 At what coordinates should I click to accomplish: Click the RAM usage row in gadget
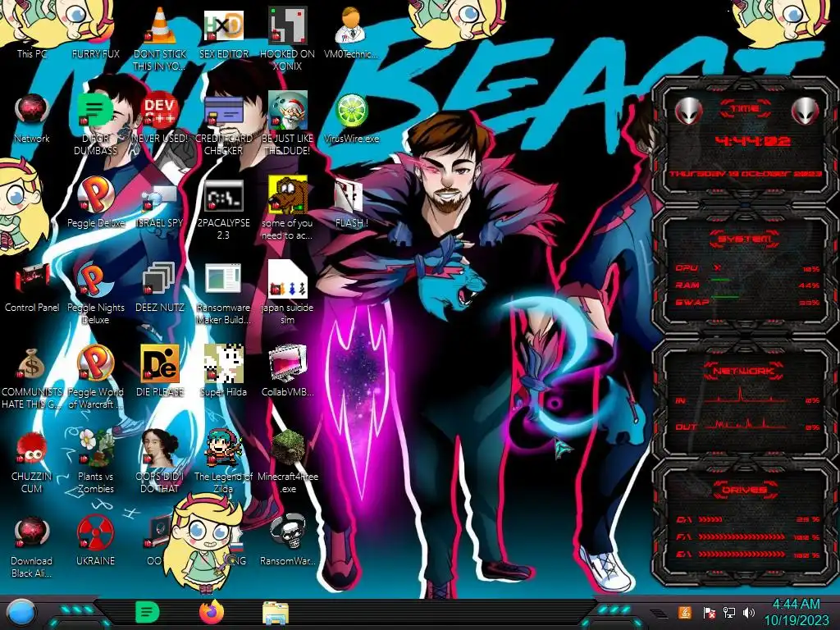click(x=747, y=285)
